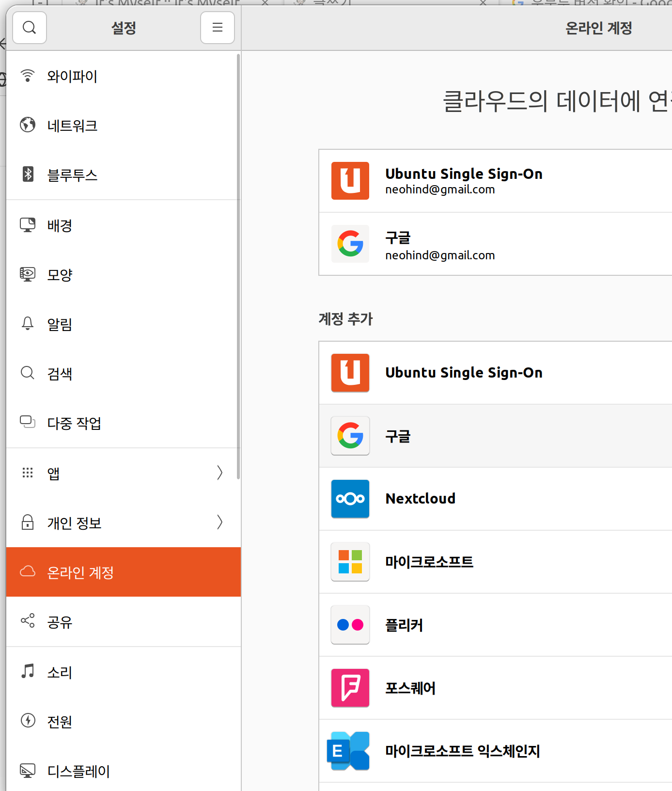This screenshot has width=672, height=791.
Task: Select the Bluetooth icon in sidebar
Action: [x=28, y=174]
